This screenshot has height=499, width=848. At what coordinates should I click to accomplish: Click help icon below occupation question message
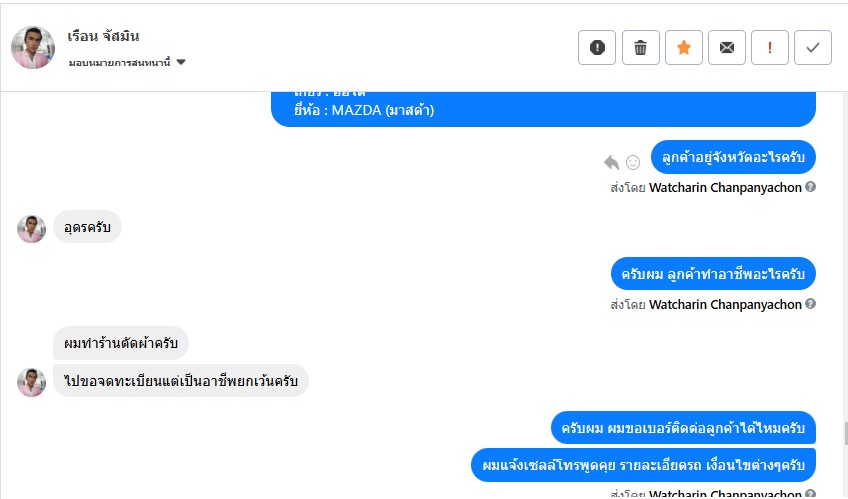tap(810, 304)
